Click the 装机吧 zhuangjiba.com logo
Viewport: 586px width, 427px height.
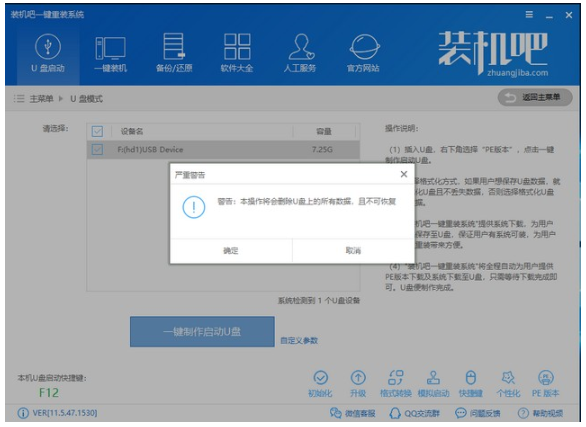[x=494, y=53]
